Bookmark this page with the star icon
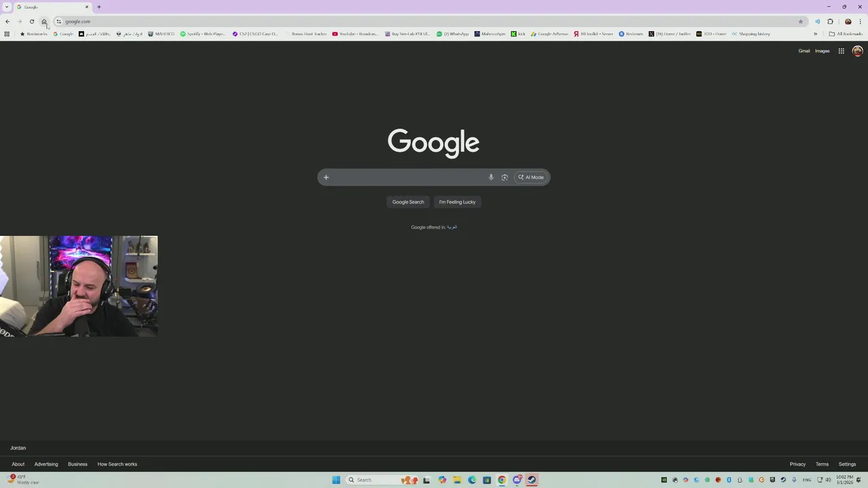 (x=801, y=22)
